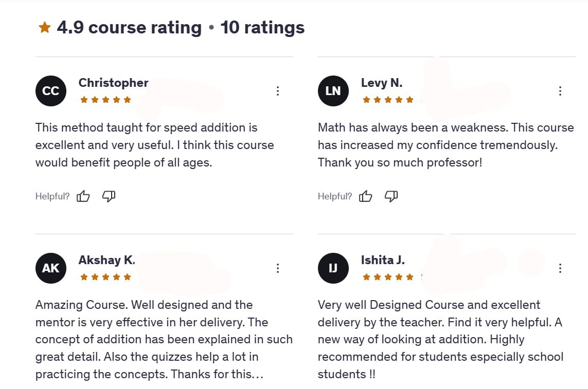
Task: Click the 4.9 course rating heading
Action: [129, 27]
